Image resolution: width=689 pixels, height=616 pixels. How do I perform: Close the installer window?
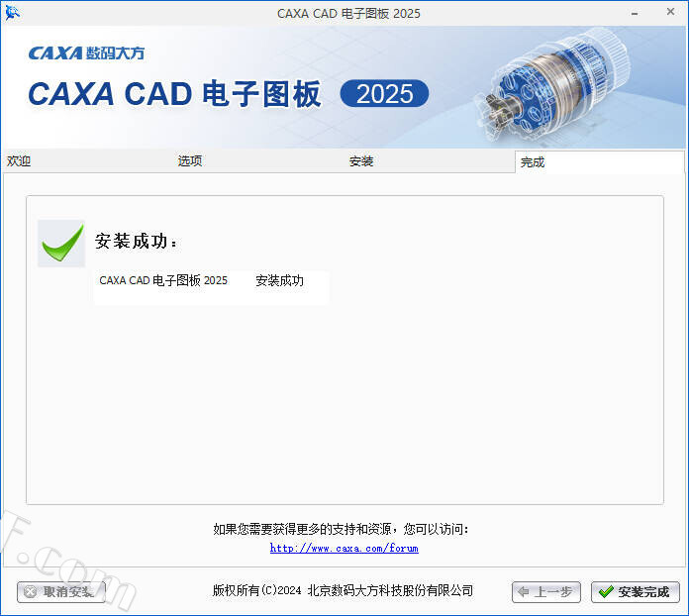click(670, 12)
